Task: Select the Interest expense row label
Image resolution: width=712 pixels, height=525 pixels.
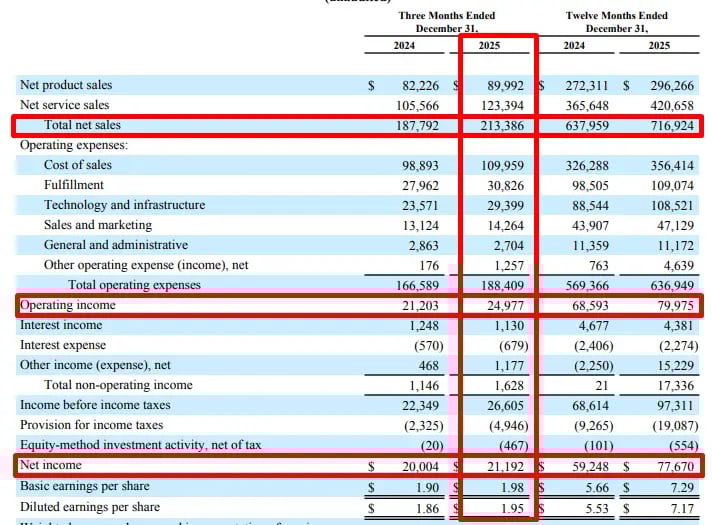Action: (x=66, y=345)
